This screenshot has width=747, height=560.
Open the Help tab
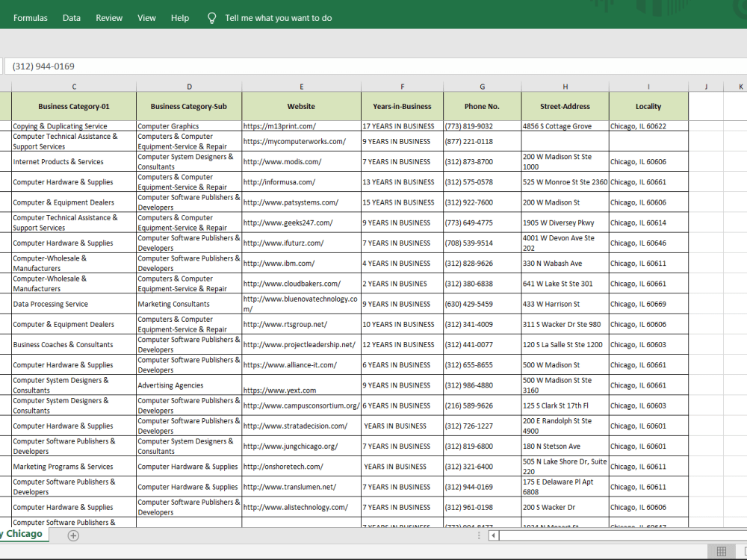pyautogui.click(x=180, y=18)
